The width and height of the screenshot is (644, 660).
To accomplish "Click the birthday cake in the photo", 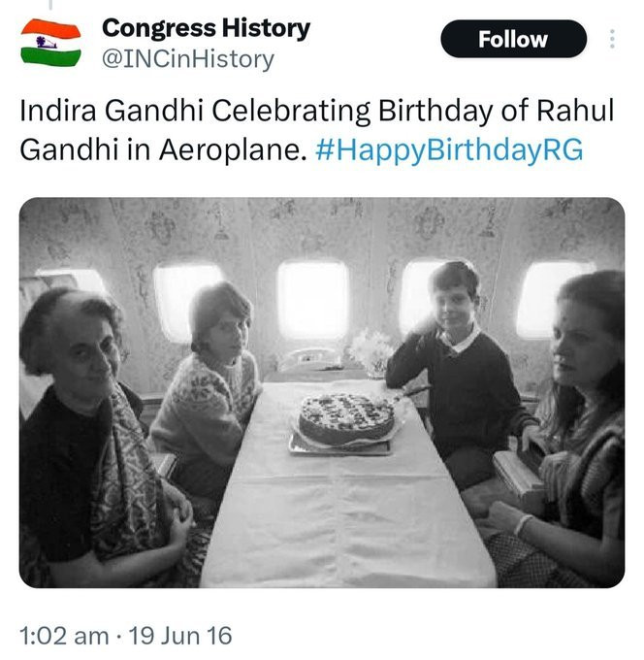I will pos(346,419).
